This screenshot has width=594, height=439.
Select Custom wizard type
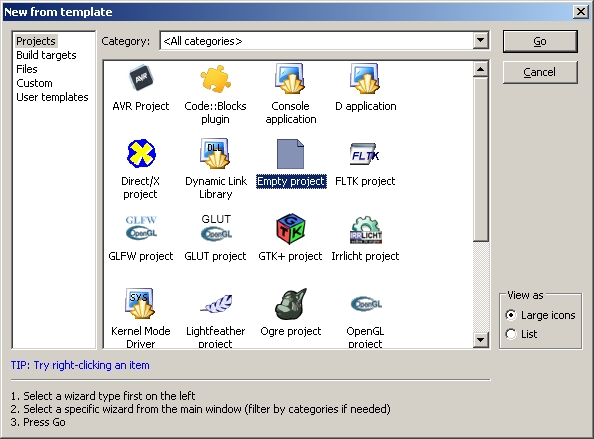pyautogui.click(x=34, y=83)
